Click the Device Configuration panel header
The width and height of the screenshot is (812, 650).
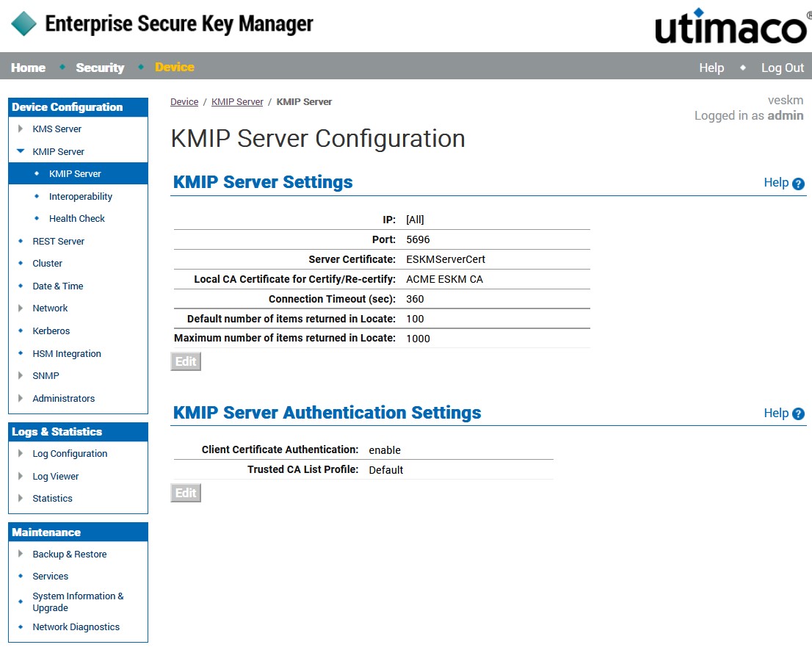79,107
